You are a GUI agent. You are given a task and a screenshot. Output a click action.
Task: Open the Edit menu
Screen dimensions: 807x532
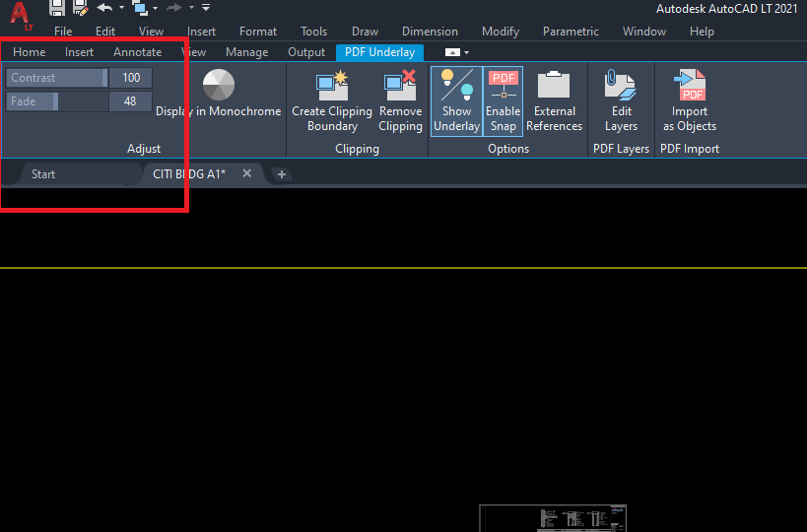[x=105, y=32]
